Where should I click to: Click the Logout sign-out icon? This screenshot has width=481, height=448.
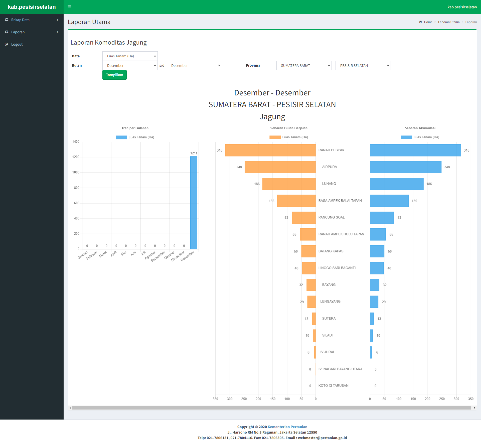pos(7,44)
